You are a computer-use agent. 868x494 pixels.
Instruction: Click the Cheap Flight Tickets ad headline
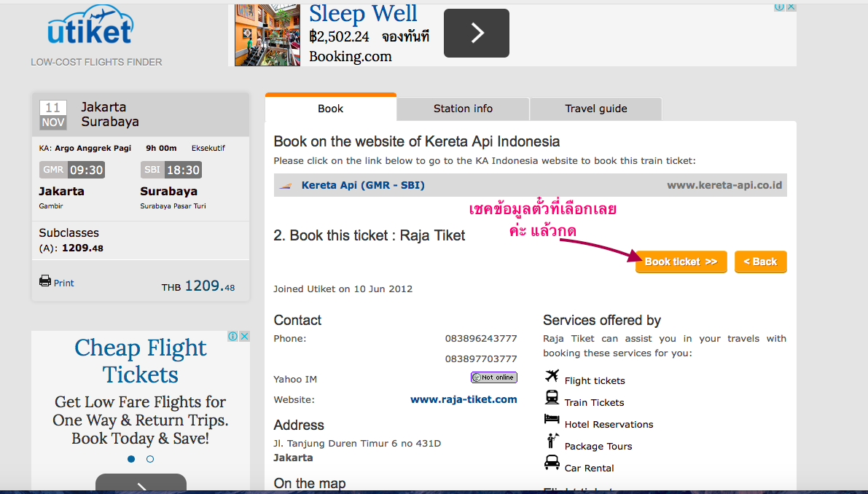[x=141, y=361]
